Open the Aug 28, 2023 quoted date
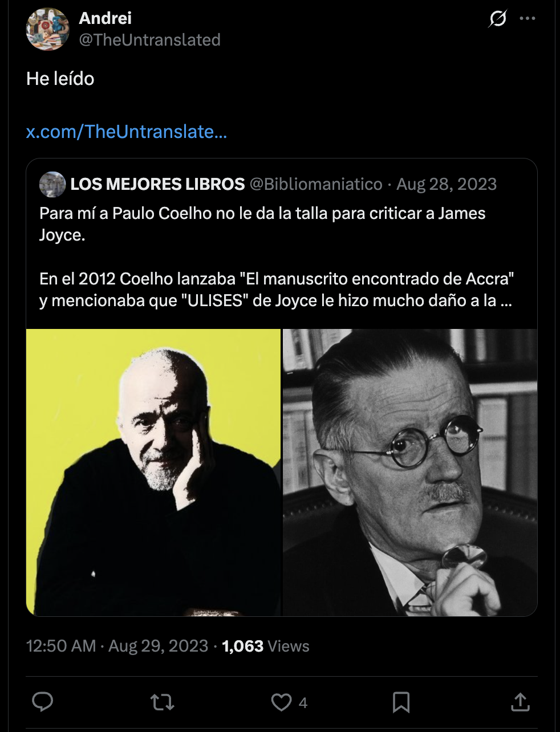This screenshot has height=732, width=560. pos(447,184)
